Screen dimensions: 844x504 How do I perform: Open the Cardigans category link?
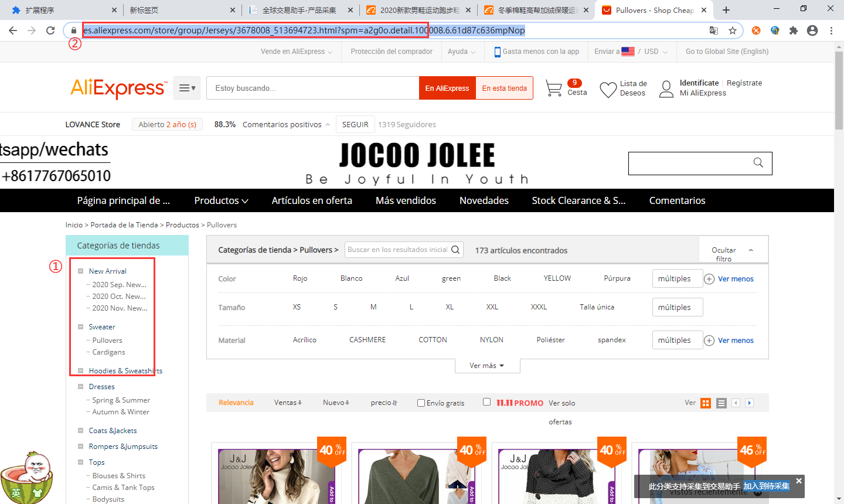point(108,352)
